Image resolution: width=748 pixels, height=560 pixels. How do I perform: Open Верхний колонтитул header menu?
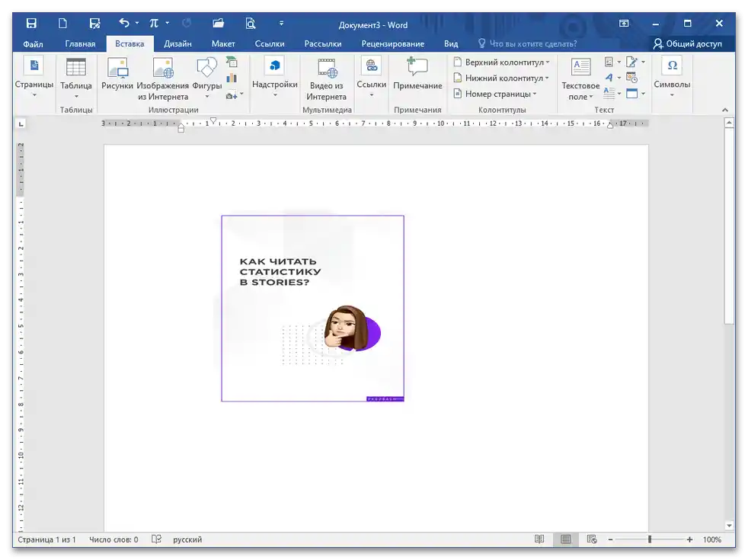pyautogui.click(x=501, y=62)
